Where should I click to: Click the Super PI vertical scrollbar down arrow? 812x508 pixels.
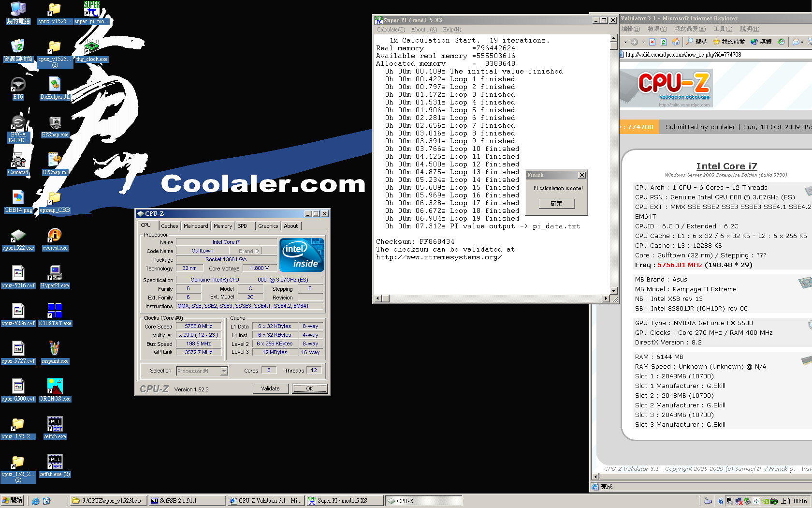(613, 291)
